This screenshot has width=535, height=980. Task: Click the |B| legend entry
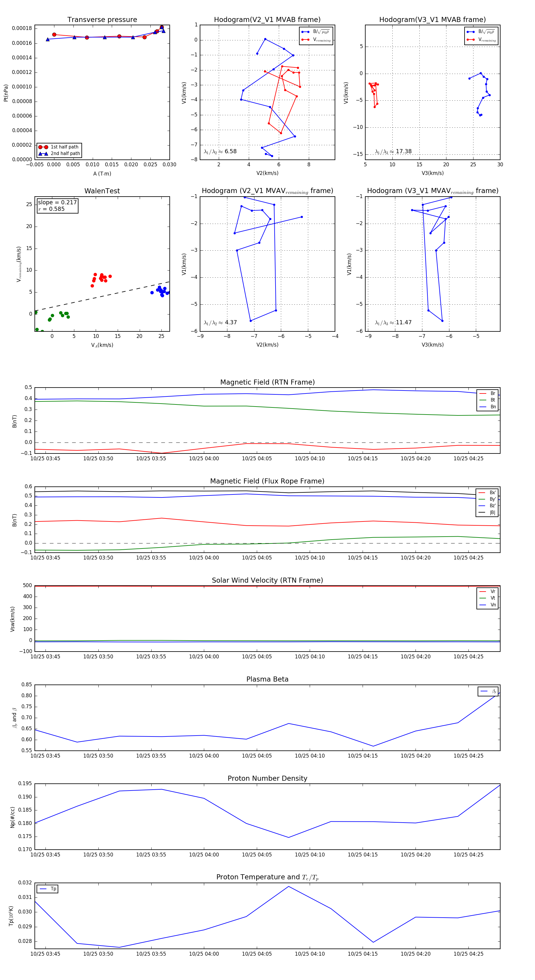point(487,513)
